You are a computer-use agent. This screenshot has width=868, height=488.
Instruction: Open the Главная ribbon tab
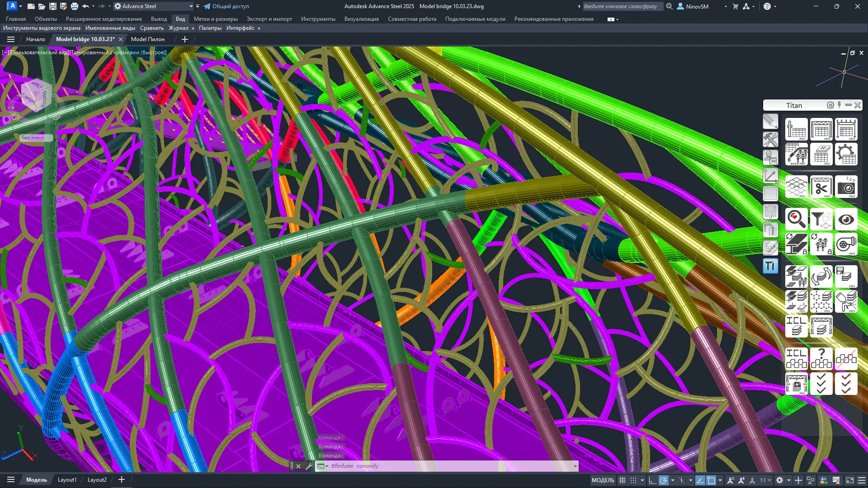[16, 19]
